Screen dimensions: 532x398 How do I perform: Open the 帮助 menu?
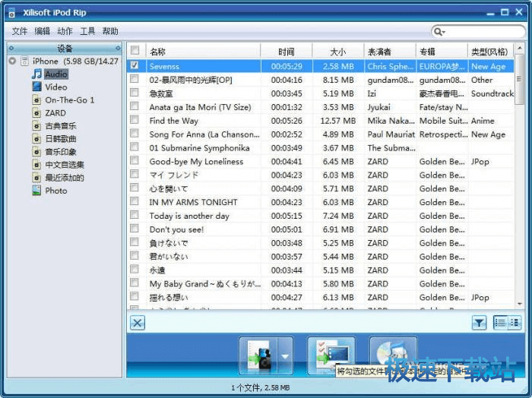point(110,31)
